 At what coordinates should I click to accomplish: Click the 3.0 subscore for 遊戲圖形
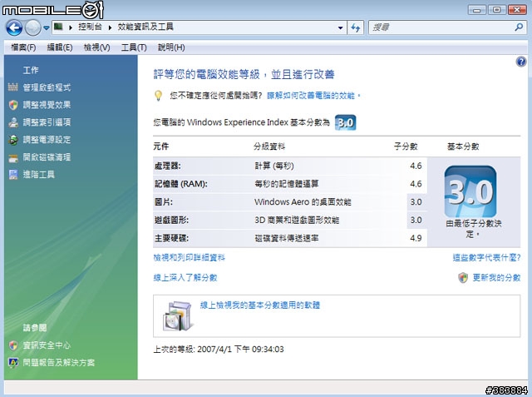416,220
